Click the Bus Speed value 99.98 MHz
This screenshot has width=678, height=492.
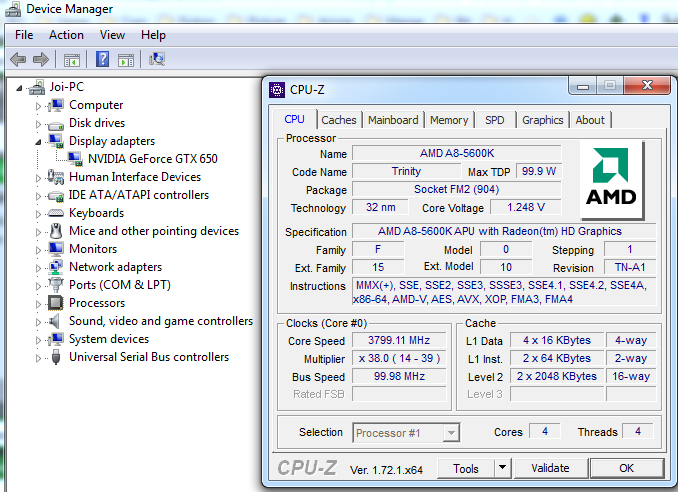399,377
